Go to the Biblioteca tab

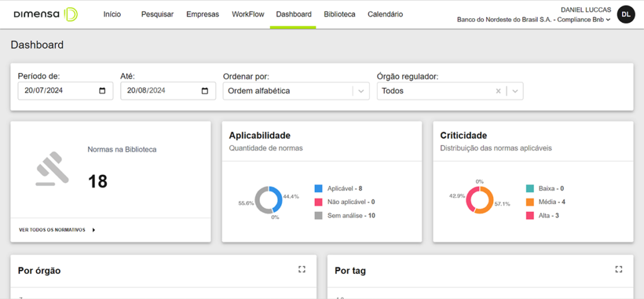click(339, 14)
